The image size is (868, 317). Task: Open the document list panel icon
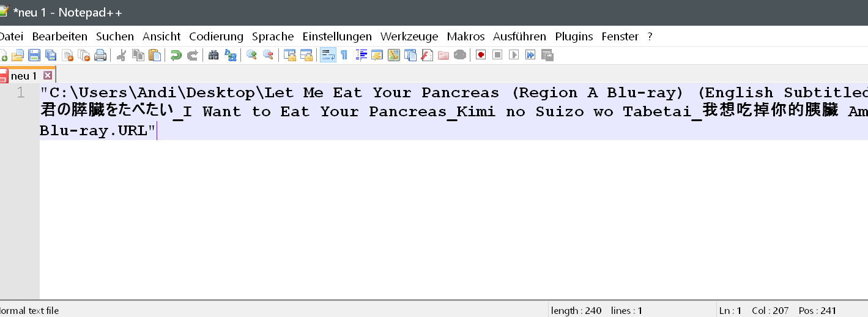[410, 55]
